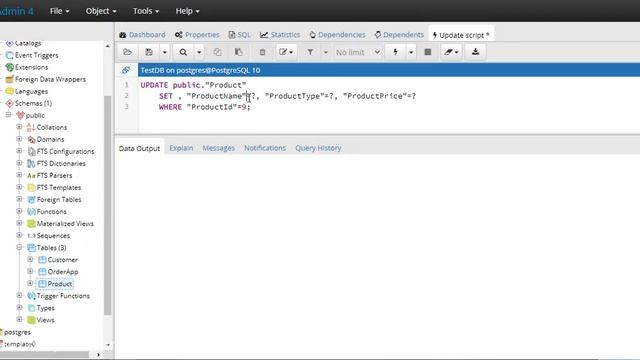Expand the Product table node

pyautogui.click(x=30, y=283)
